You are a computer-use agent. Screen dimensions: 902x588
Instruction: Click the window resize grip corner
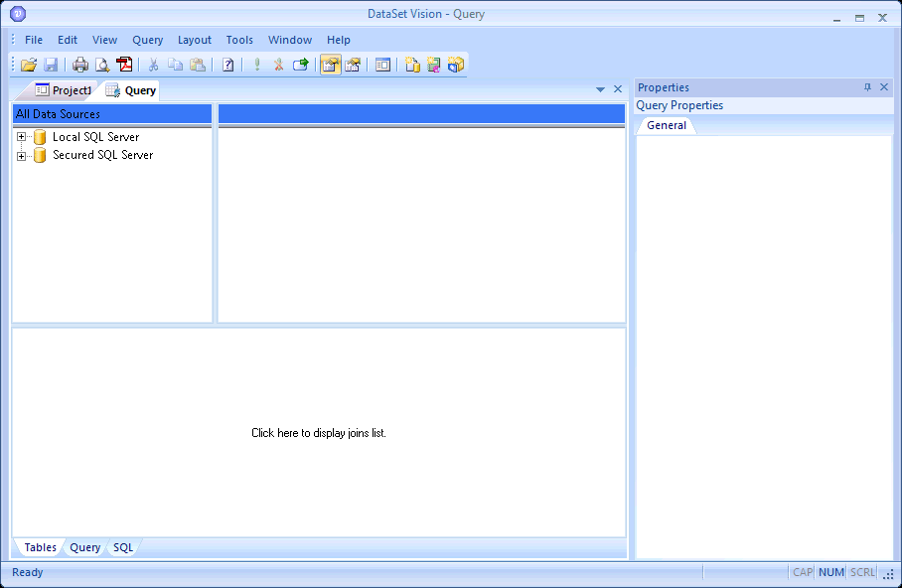point(889,574)
